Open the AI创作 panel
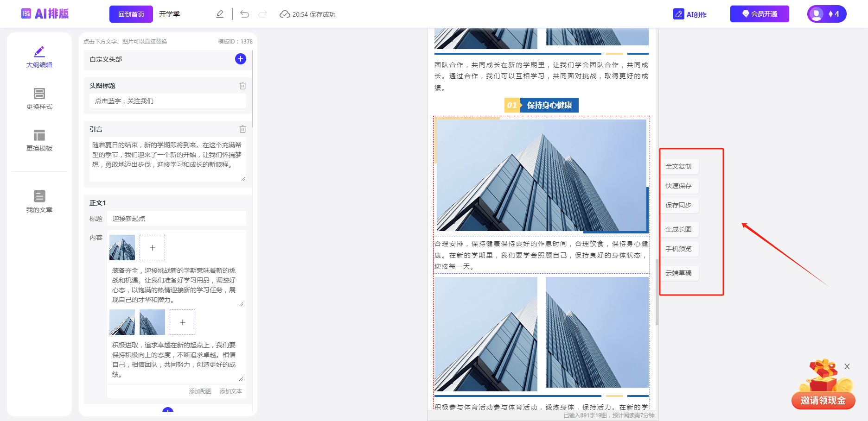868x421 pixels. tap(690, 14)
